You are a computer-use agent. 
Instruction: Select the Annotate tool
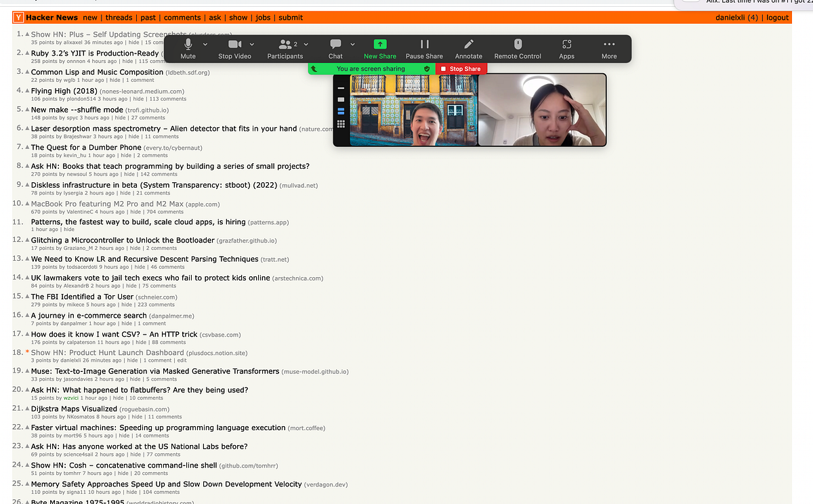[468, 47]
